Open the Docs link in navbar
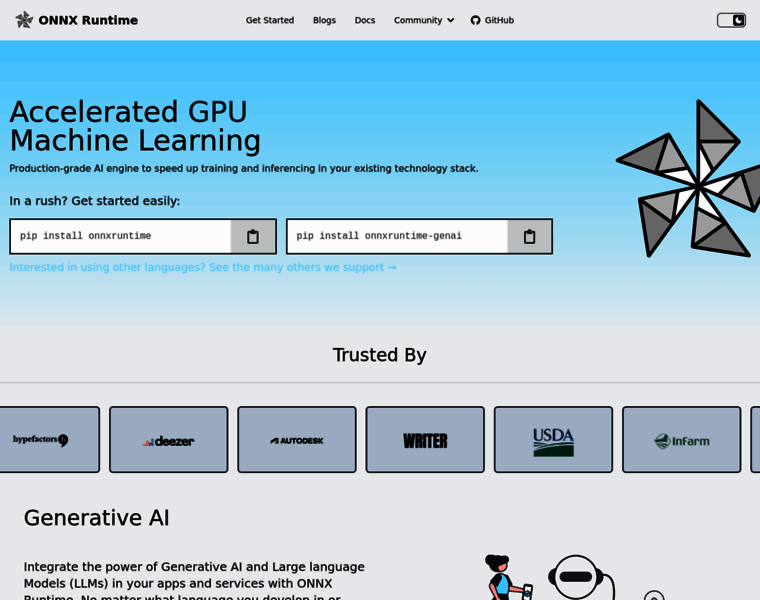The image size is (760, 600). (365, 20)
